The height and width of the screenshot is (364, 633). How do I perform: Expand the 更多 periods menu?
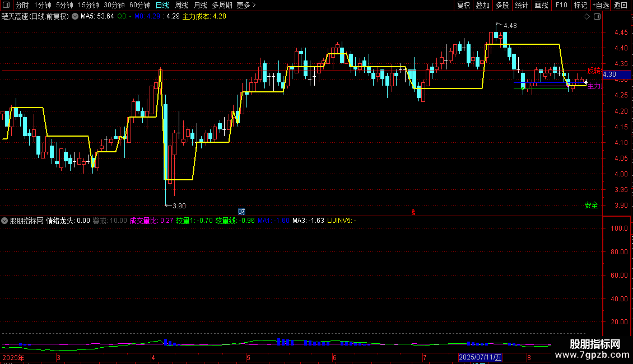tap(246, 5)
